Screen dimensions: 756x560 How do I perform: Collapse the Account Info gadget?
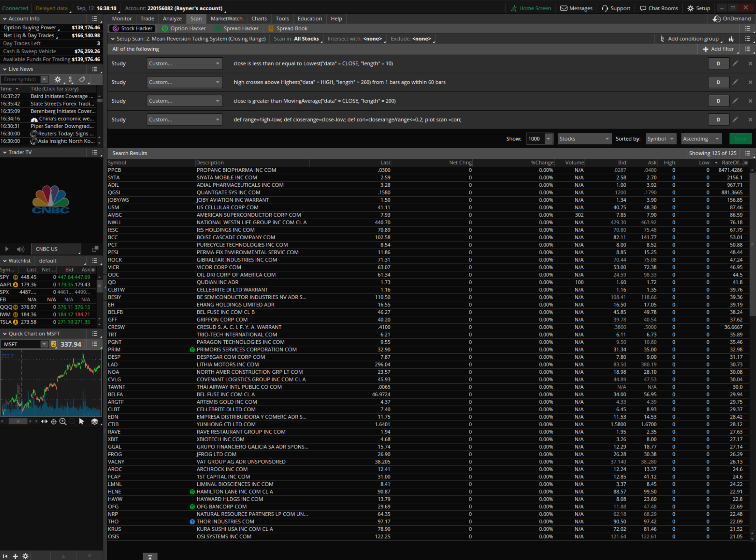pyautogui.click(x=5, y=19)
